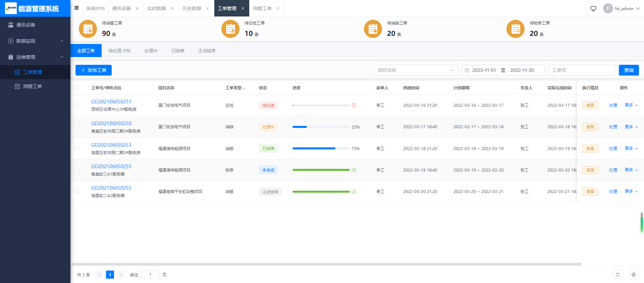Click the page jump number input
Screen dimensions: 644x283
150,275
